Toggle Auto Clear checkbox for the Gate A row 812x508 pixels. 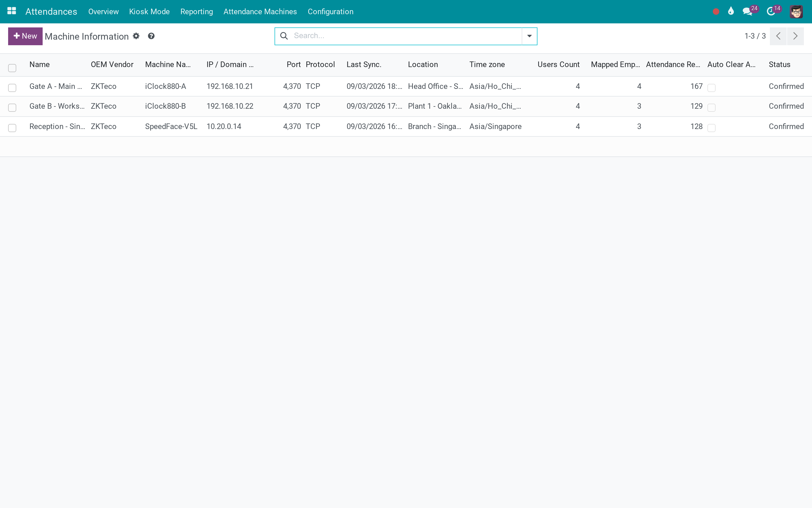coord(711,88)
